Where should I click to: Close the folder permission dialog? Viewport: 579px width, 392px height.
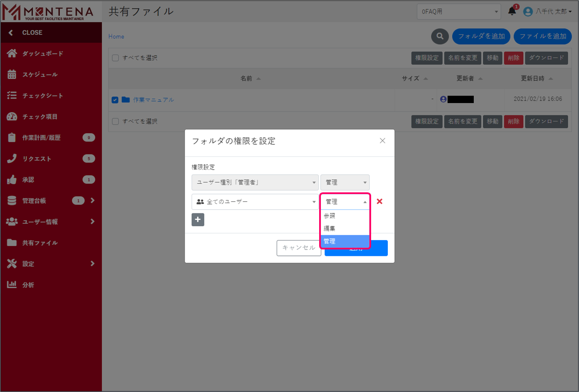[382, 141]
